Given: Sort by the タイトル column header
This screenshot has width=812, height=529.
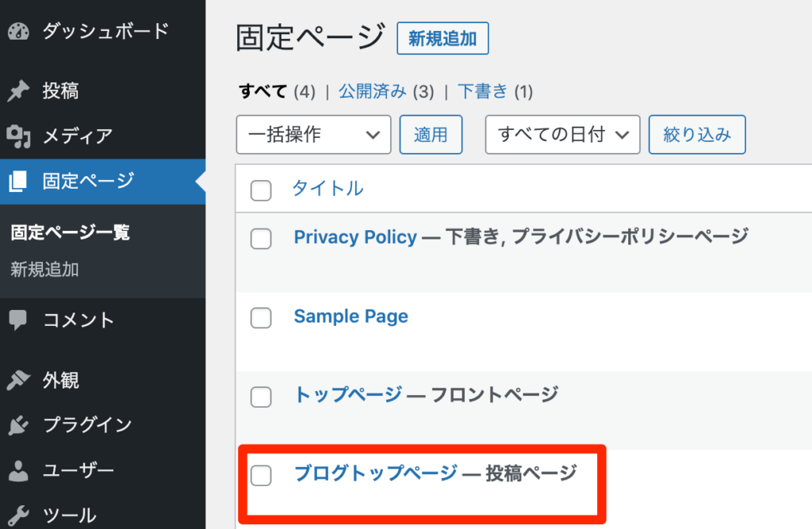Looking at the screenshot, I should pos(327,189).
